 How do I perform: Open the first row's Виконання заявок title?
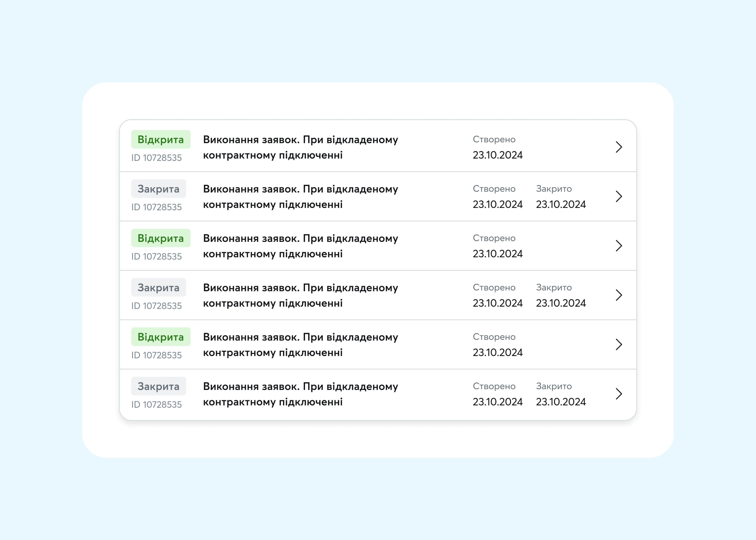300,147
